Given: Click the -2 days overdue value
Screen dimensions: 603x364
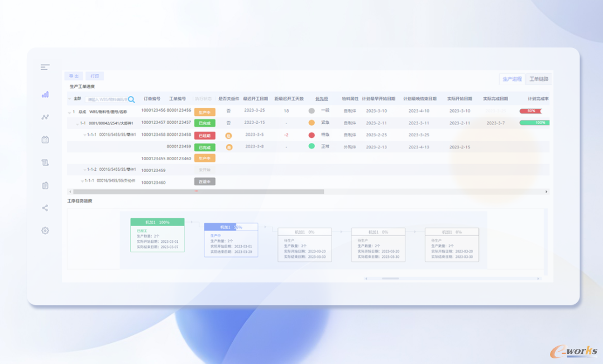Looking at the screenshot, I should coord(286,135).
